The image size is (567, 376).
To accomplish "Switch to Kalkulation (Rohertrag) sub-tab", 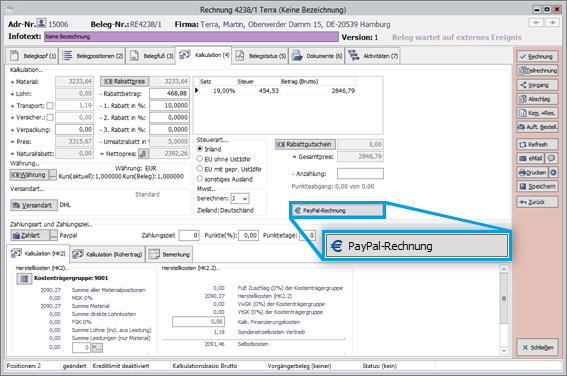I will 108,254.
